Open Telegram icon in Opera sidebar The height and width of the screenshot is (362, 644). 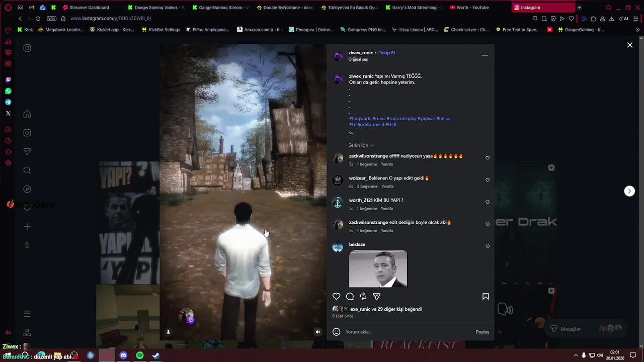(x=8, y=102)
